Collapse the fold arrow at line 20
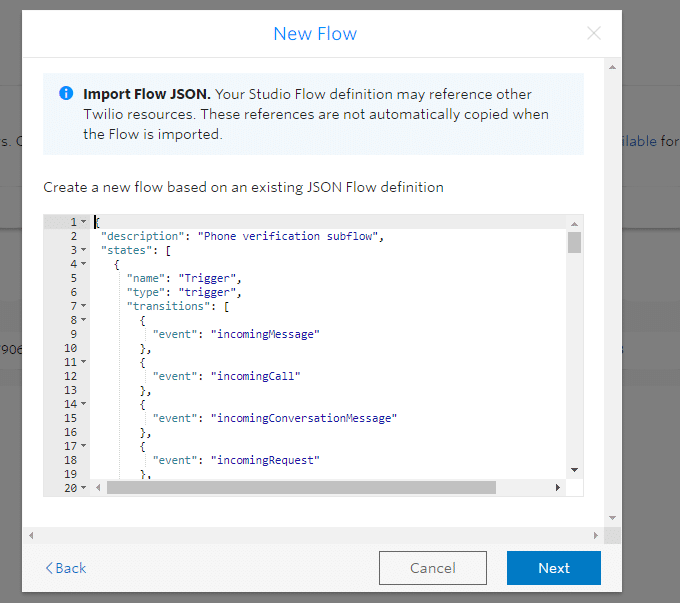This screenshot has width=680, height=603. coord(83,488)
